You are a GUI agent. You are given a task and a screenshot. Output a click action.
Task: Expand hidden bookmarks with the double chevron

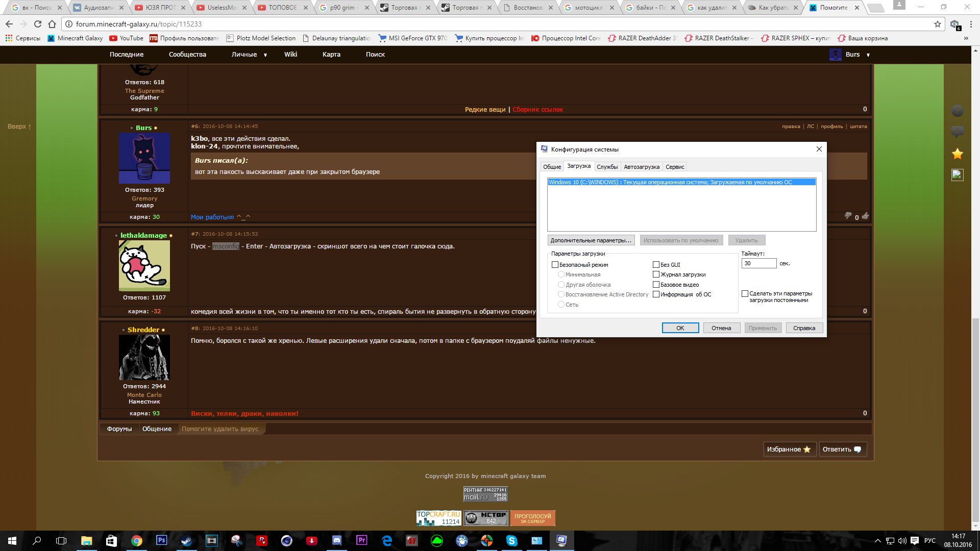click(x=966, y=38)
